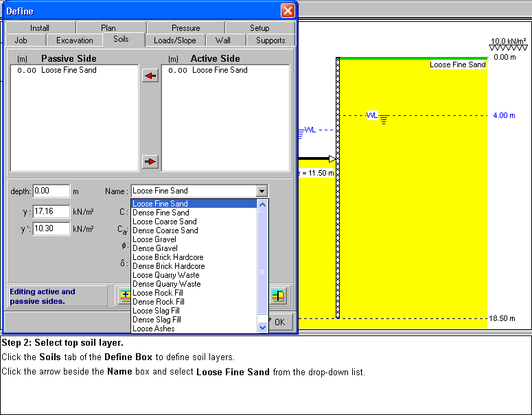Collapse the Name combo box arrow
The width and height of the screenshot is (532, 415).
tap(262, 191)
